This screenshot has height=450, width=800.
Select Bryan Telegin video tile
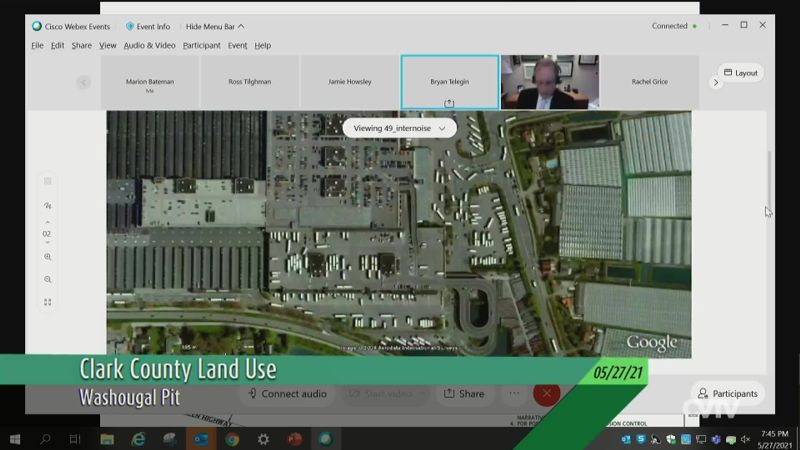point(450,82)
